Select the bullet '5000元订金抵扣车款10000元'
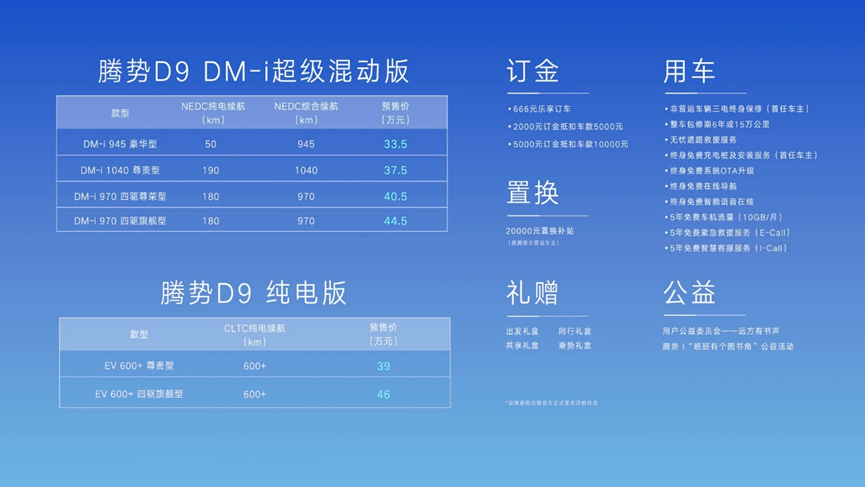 (x=568, y=144)
